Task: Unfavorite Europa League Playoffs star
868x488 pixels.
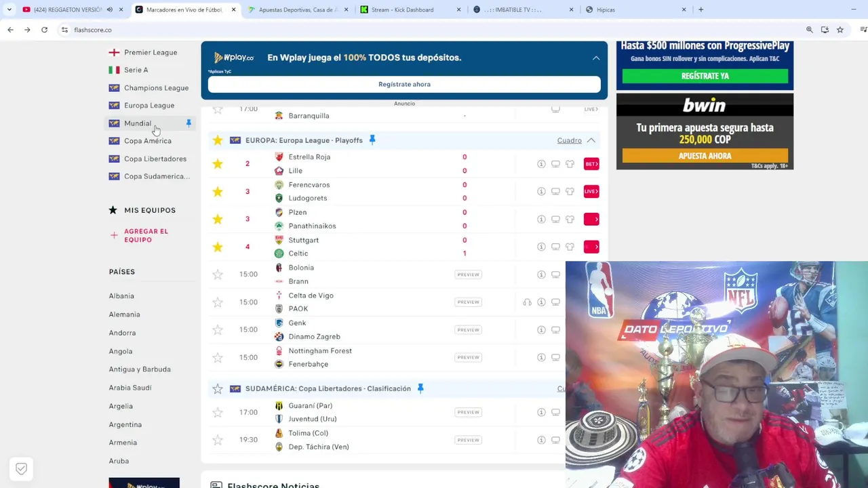Action: (218, 140)
